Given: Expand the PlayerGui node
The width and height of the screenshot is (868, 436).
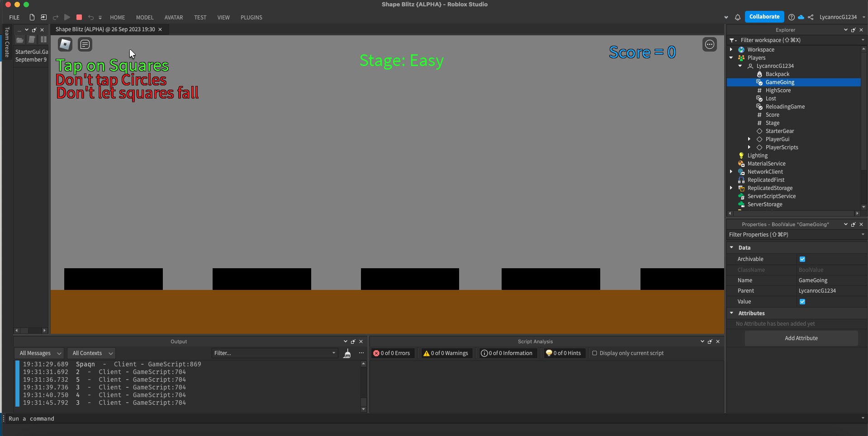Looking at the screenshot, I should point(749,139).
